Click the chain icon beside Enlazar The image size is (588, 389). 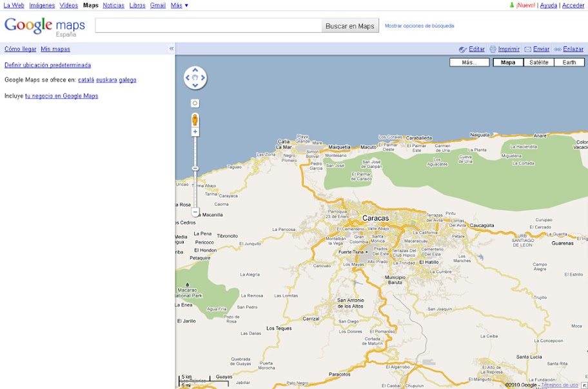[558, 49]
